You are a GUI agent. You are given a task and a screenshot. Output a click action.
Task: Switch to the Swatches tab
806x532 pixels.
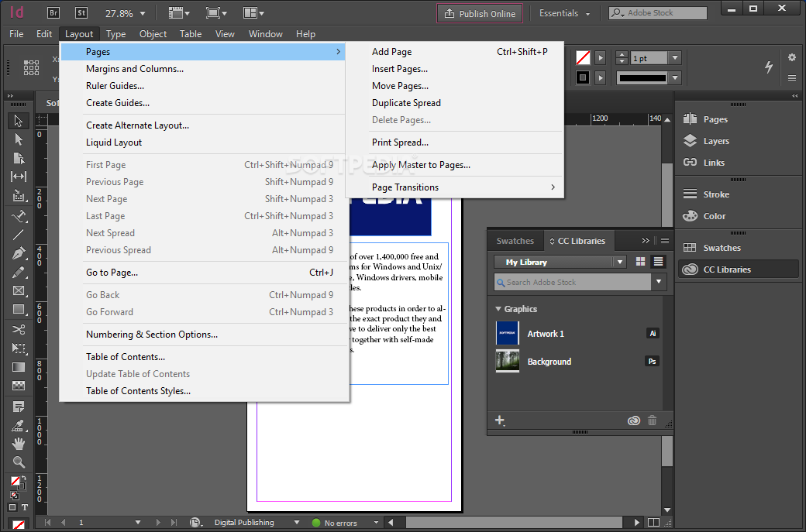coord(515,241)
